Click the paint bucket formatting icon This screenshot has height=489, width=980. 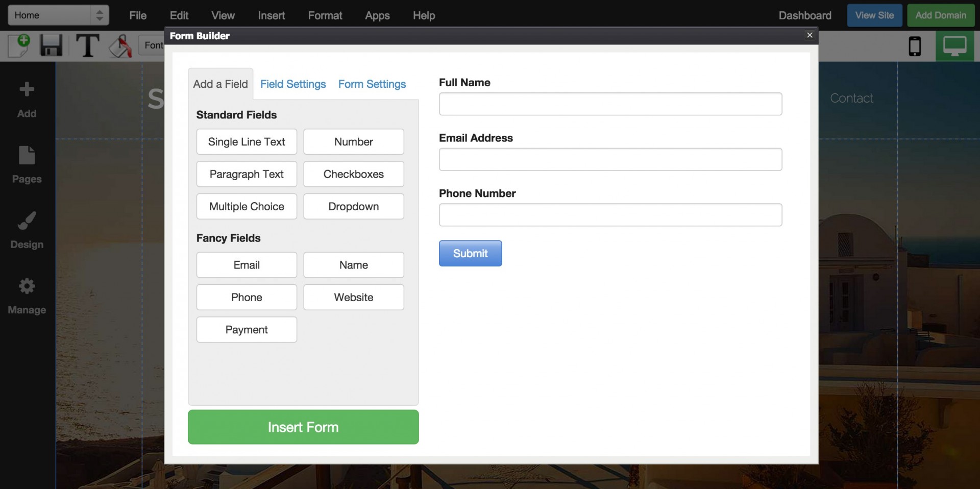coord(120,45)
